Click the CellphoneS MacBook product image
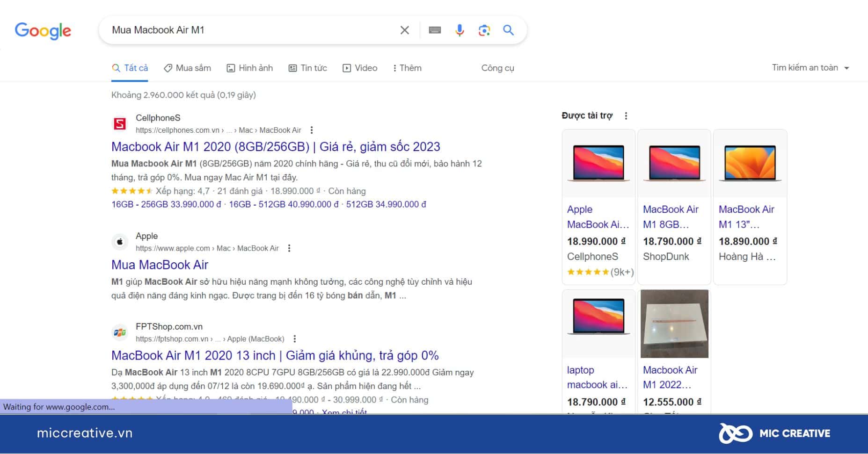The width and height of the screenshot is (868, 454). [598, 163]
